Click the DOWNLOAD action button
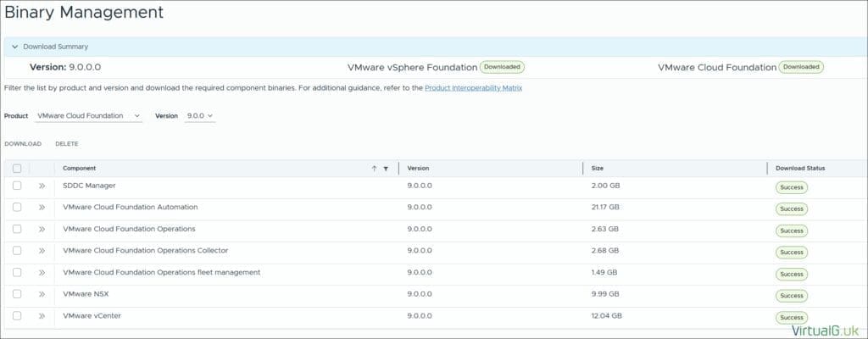This screenshot has height=339, width=868. [23, 144]
